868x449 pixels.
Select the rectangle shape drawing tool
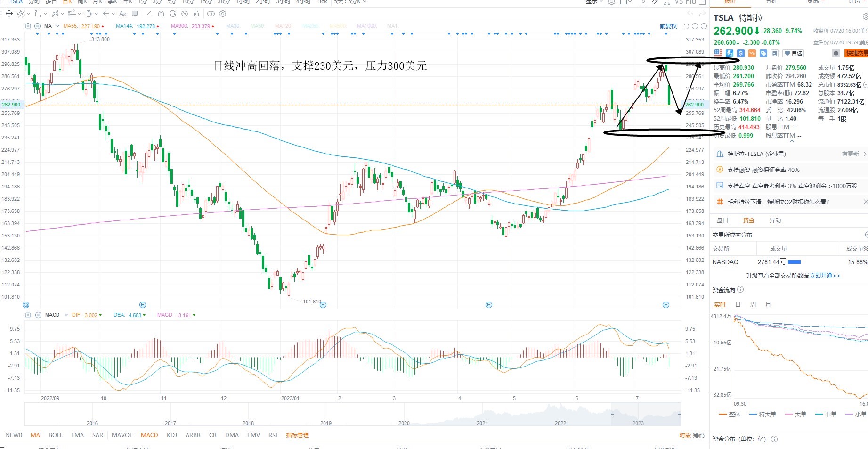(x=38, y=14)
